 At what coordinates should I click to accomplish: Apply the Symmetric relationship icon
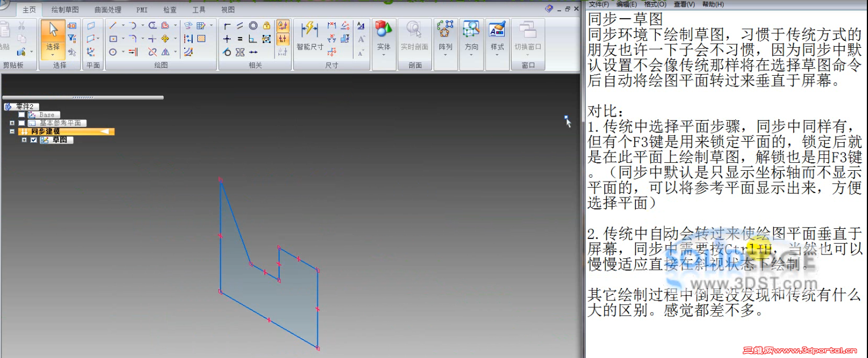239,52
